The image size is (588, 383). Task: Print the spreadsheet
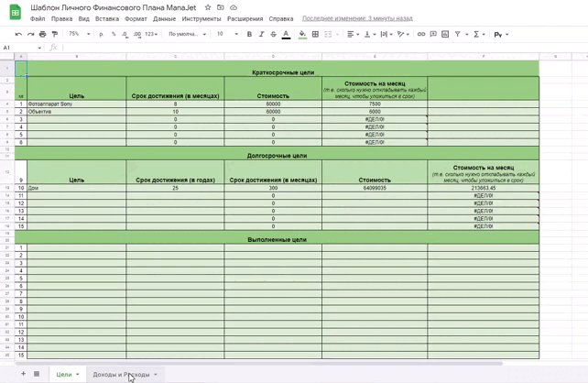(x=43, y=34)
